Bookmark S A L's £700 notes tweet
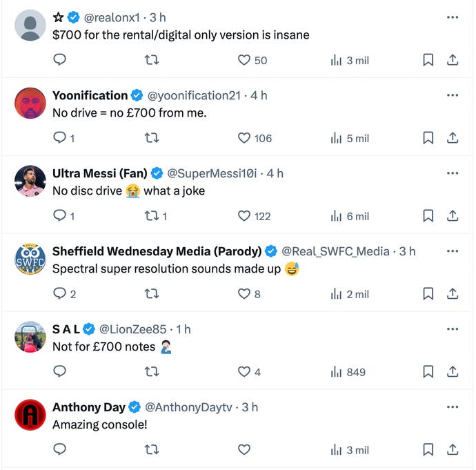Viewport: 476px width, 470px height. click(x=428, y=372)
